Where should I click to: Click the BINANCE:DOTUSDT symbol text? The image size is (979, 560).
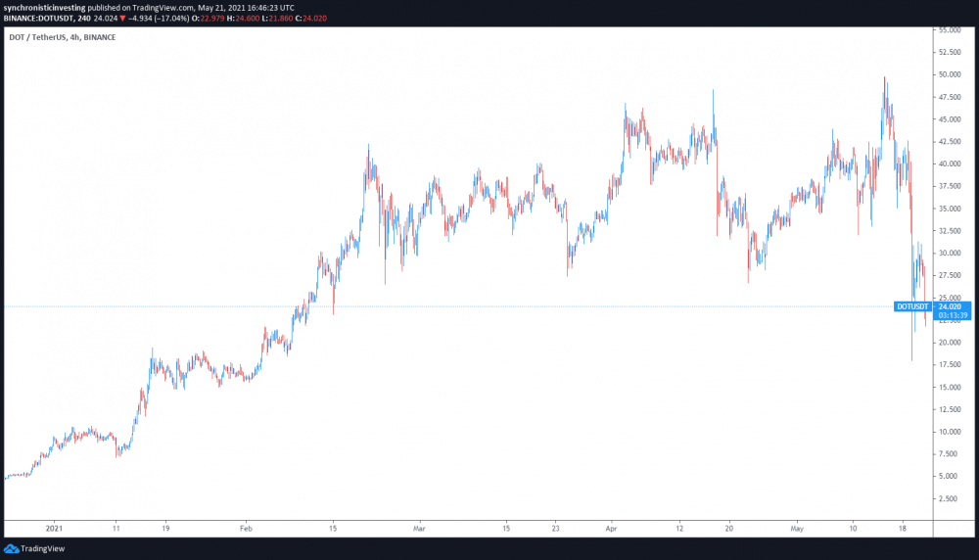pyautogui.click(x=39, y=18)
